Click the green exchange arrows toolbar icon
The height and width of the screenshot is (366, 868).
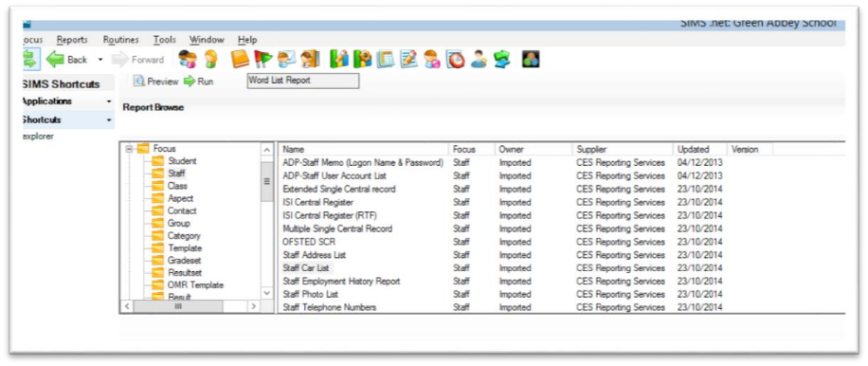tap(502, 59)
